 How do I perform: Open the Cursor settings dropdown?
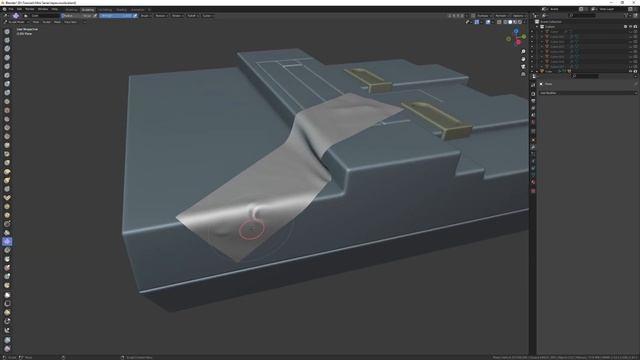[x=207, y=16]
